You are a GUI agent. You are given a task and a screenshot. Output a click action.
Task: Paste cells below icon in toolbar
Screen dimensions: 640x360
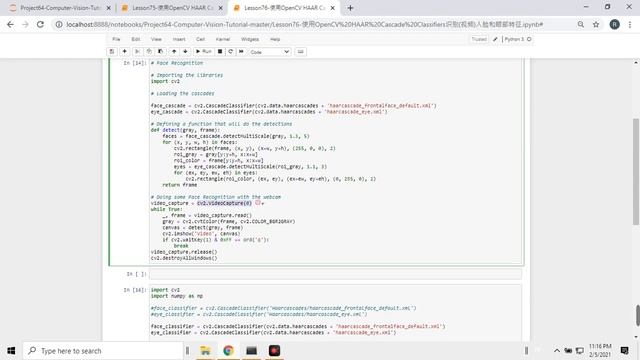(160, 51)
